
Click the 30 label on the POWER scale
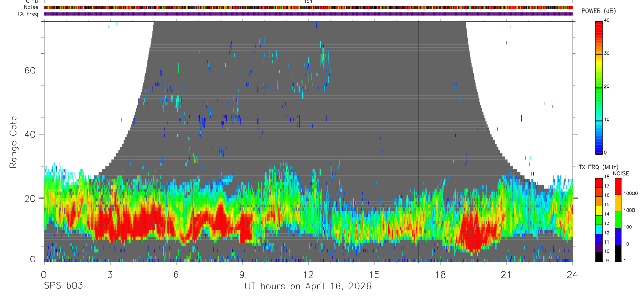606,54
